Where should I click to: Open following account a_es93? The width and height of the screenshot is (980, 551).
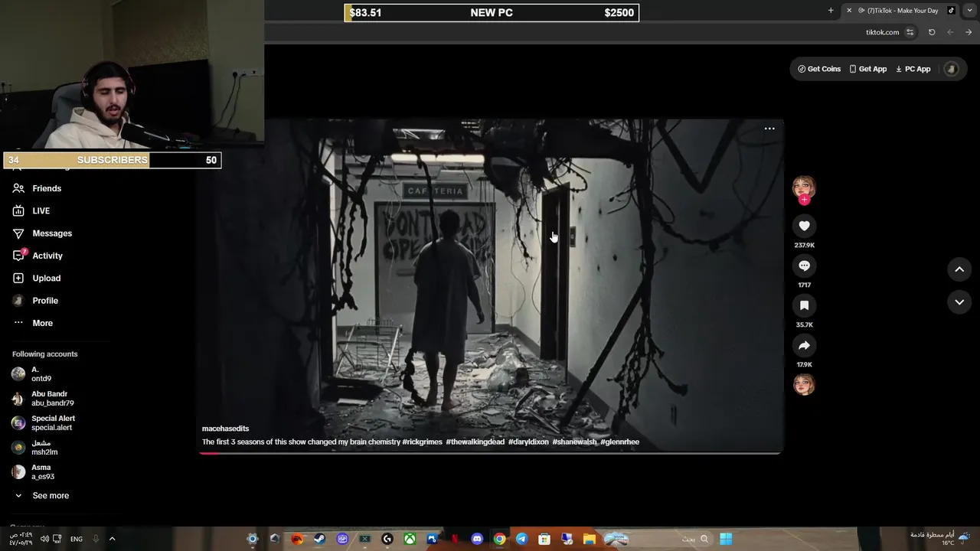click(33, 472)
